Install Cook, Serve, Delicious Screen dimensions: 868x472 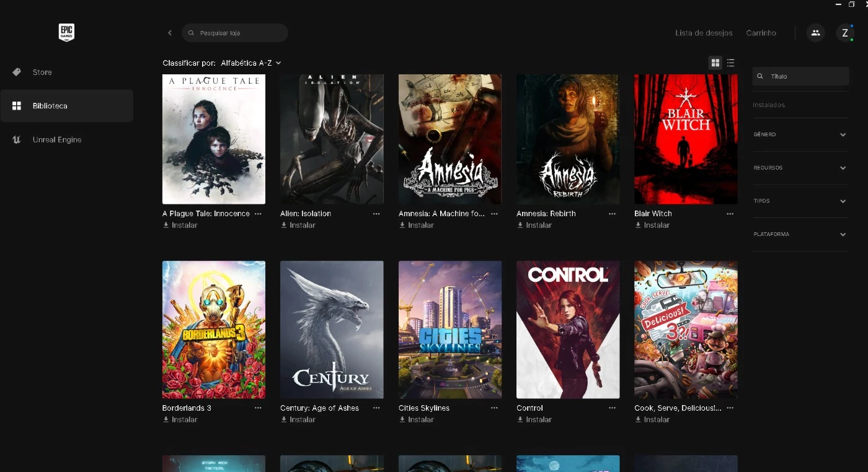pos(652,420)
